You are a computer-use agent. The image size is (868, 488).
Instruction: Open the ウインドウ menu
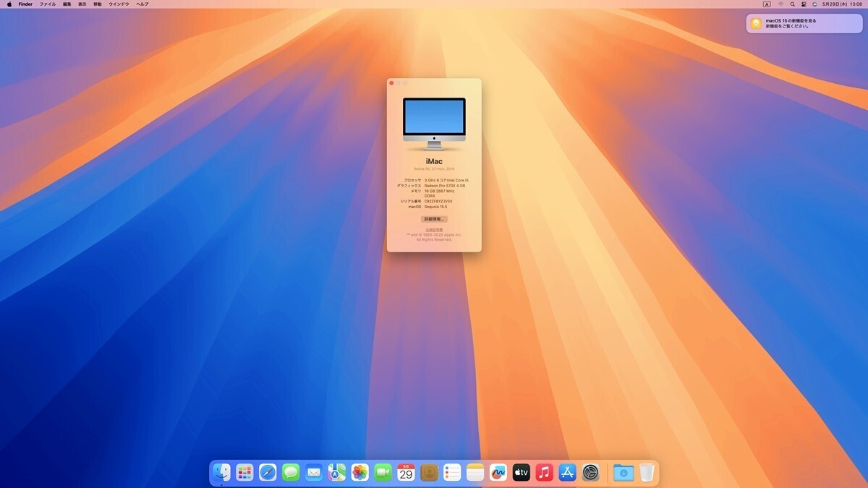[119, 4]
